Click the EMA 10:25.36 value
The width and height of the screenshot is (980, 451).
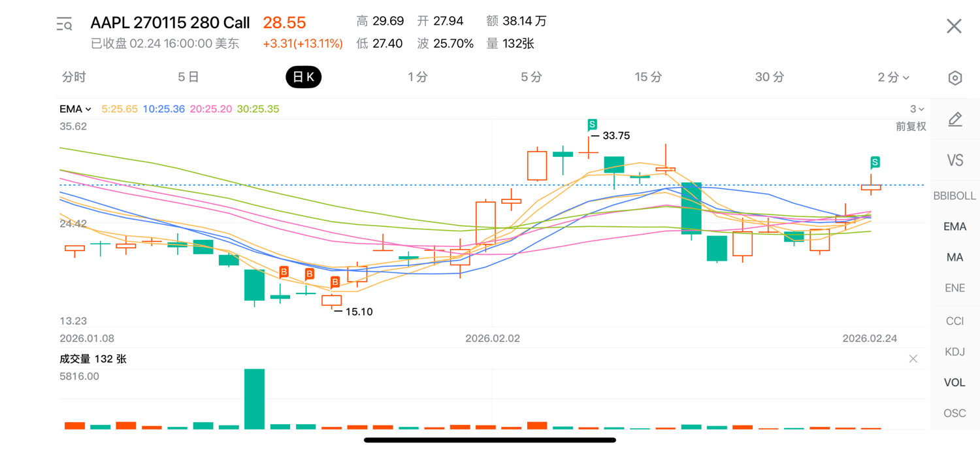coord(163,109)
